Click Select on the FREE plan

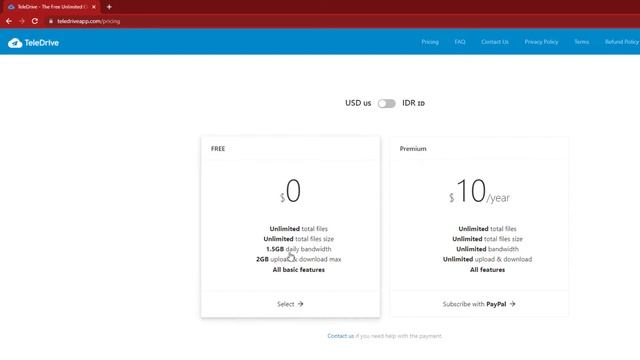(290, 304)
